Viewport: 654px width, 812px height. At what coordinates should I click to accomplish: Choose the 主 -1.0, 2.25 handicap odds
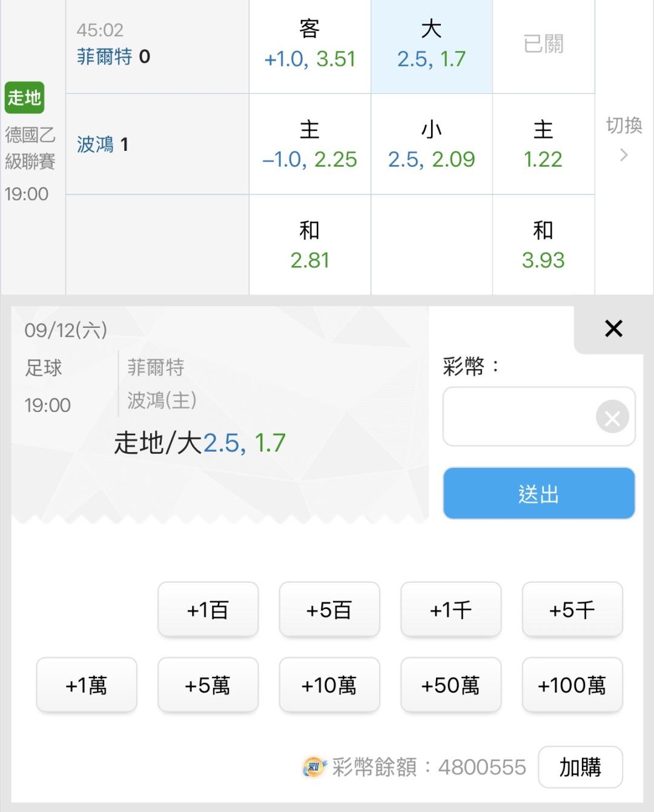coord(309,144)
